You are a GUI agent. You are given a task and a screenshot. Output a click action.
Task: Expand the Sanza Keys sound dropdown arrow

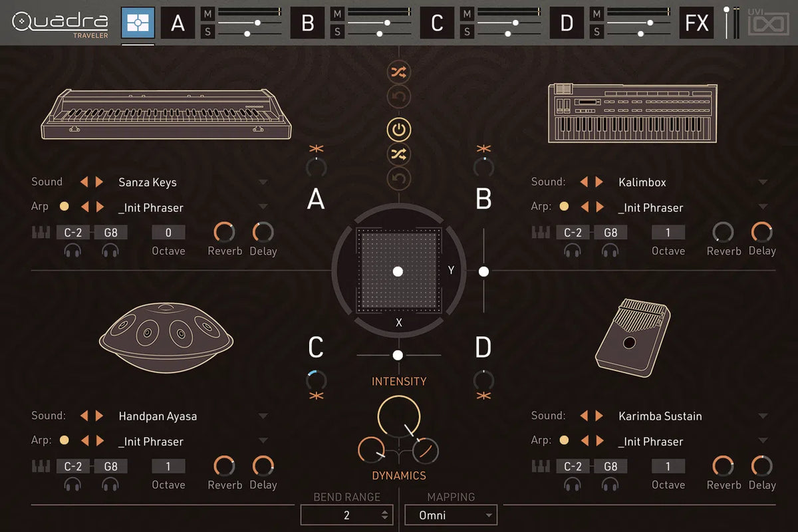pyautogui.click(x=263, y=182)
